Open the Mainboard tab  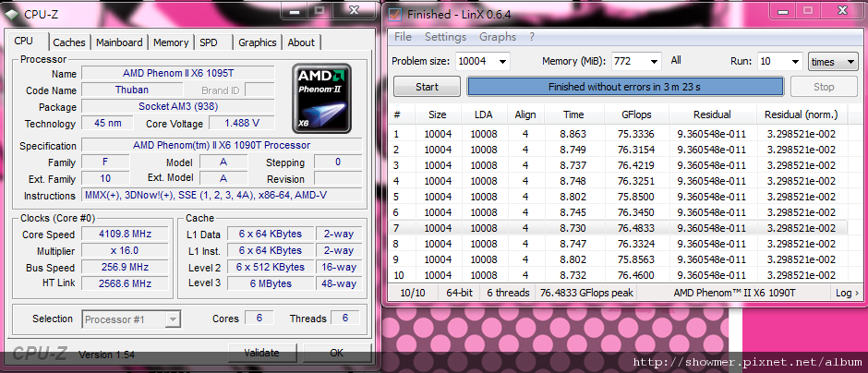point(119,42)
